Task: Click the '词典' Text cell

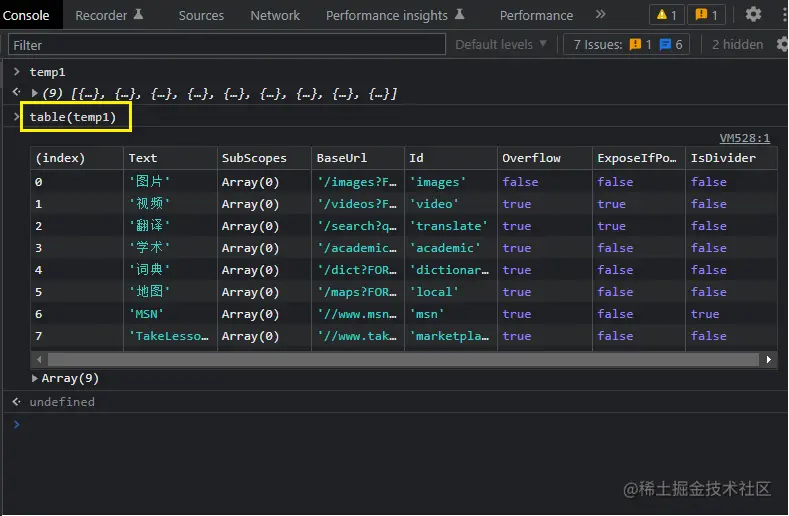Action: [170, 270]
